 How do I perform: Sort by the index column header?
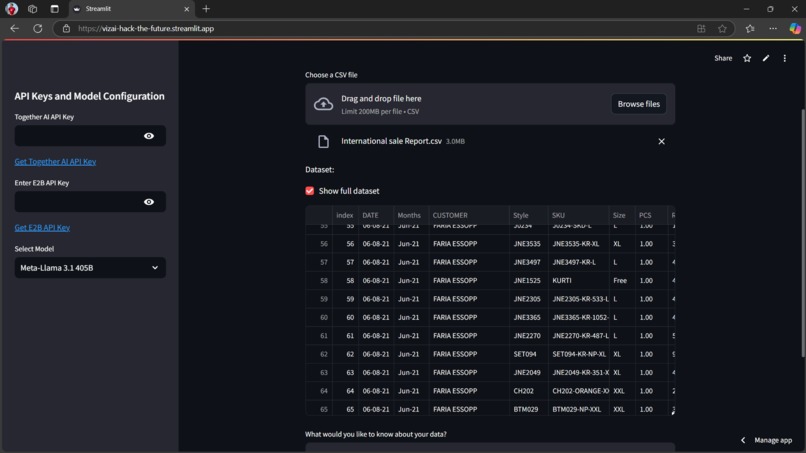(x=345, y=215)
